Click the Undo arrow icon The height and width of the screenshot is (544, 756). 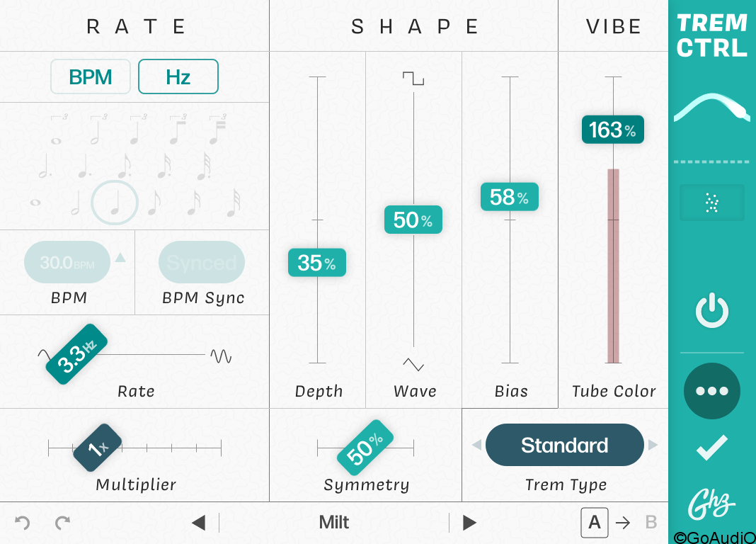(22, 522)
